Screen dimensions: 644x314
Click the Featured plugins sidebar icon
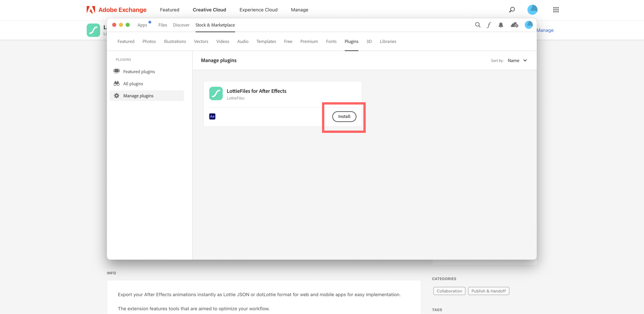[117, 71]
